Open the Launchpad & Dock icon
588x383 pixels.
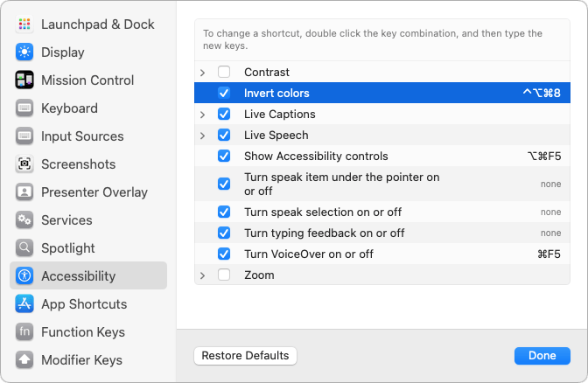24,24
